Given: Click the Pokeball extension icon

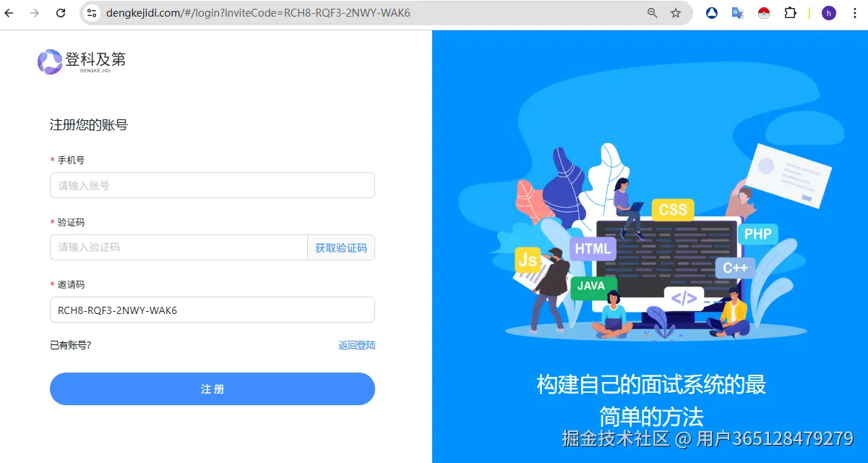Looking at the screenshot, I should point(764,13).
